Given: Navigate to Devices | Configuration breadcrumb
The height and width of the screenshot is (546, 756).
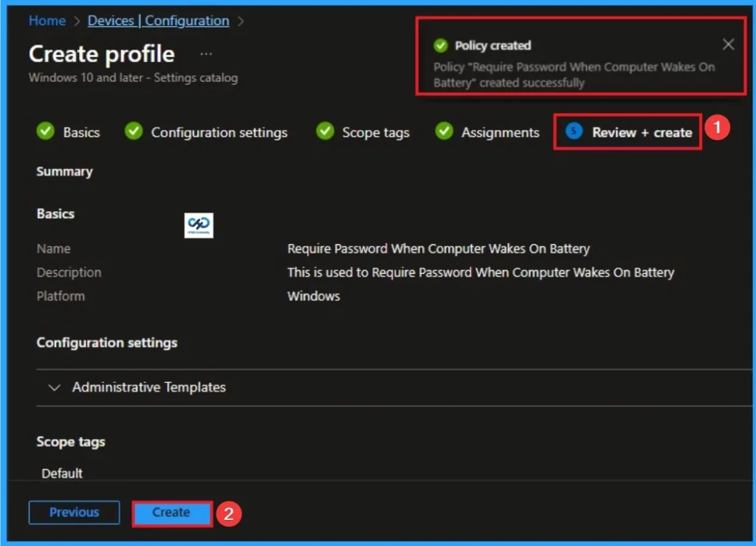Looking at the screenshot, I should point(158,21).
